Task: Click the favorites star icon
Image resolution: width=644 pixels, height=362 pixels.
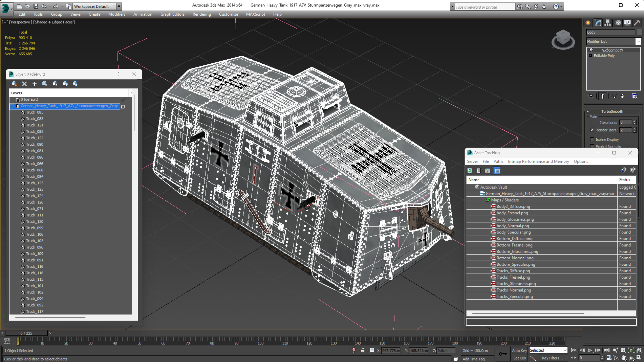Action: click(x=544, y=7)
